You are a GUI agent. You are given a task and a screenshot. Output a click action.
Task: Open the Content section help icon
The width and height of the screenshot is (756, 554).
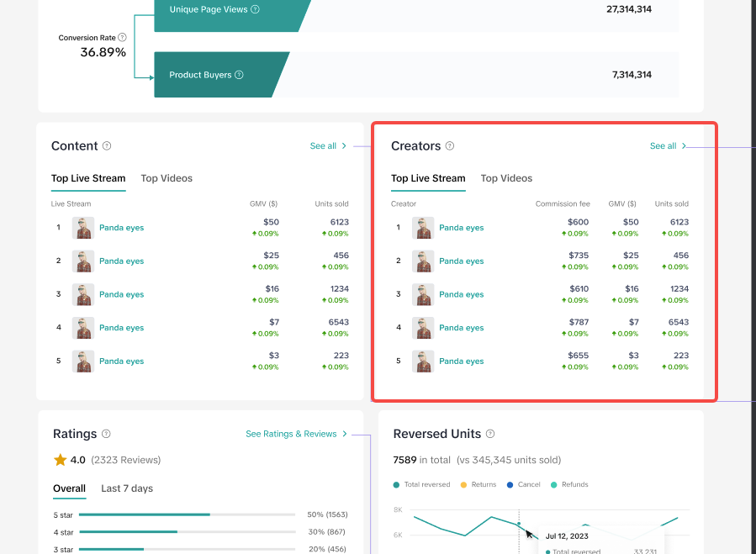[x=107, y=146]
